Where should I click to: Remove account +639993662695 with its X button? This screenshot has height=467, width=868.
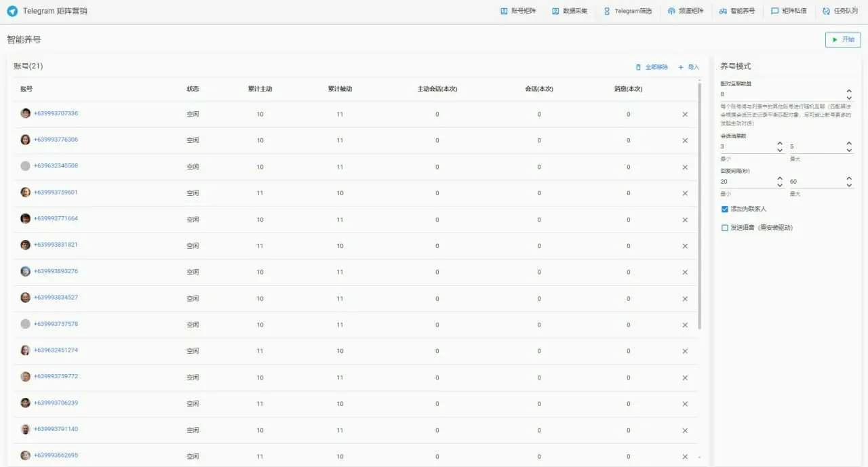(684, 456)
